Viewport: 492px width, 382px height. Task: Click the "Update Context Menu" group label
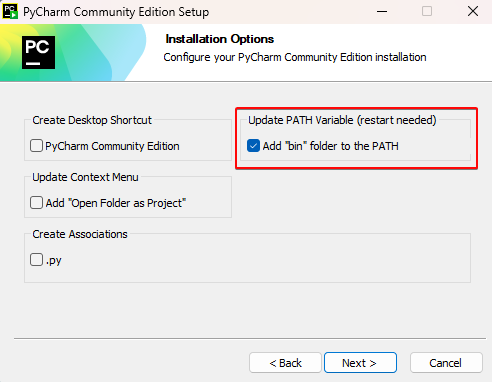(85, 177)
